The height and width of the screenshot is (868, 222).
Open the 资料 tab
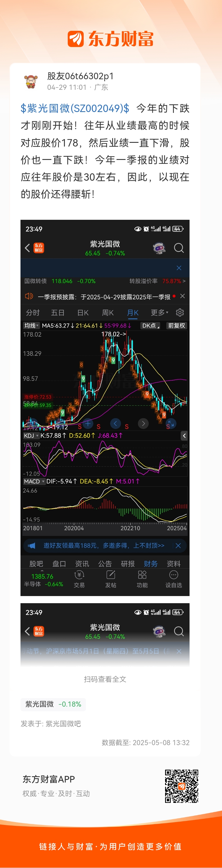click(174, 564)
